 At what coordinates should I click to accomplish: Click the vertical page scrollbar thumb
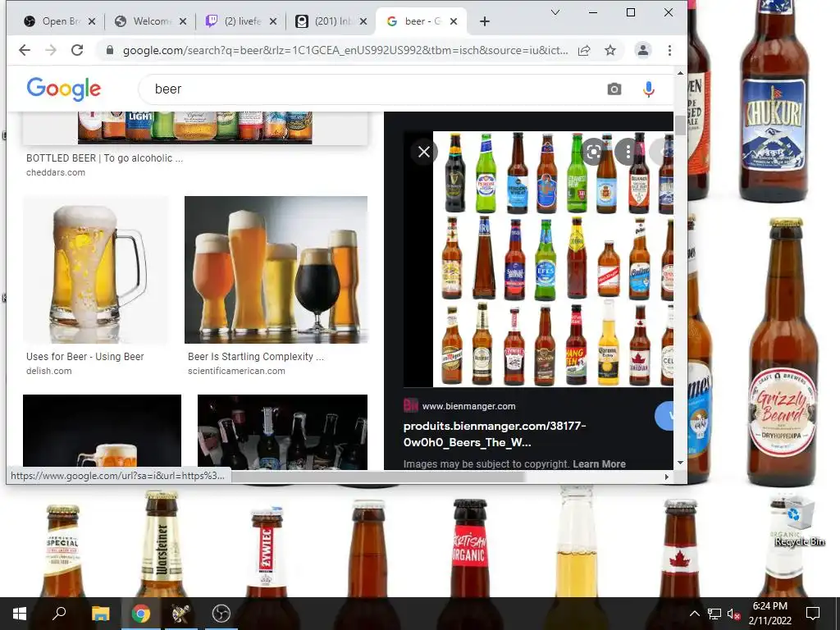pos(680,126)
